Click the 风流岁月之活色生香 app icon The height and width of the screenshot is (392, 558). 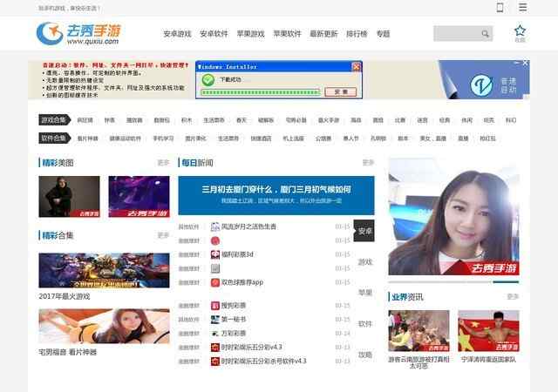tap(215, 226)
